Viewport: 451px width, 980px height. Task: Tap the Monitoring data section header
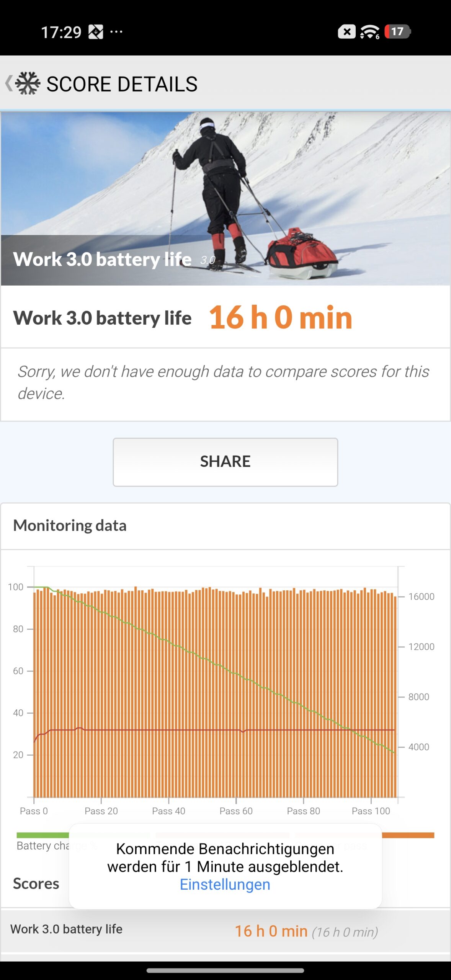point(70,526)
